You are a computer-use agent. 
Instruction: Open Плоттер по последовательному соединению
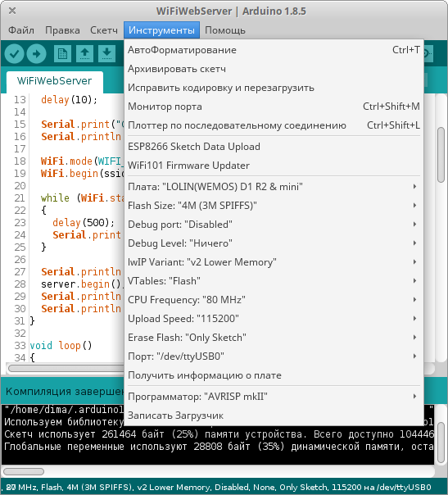pyautogui.click(x=274, y=125)
